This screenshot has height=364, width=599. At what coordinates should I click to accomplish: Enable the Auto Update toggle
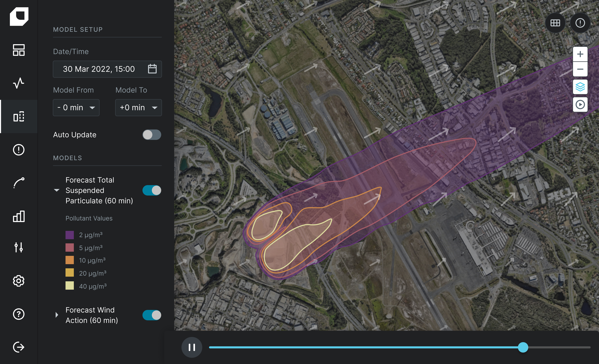[152, 135]
